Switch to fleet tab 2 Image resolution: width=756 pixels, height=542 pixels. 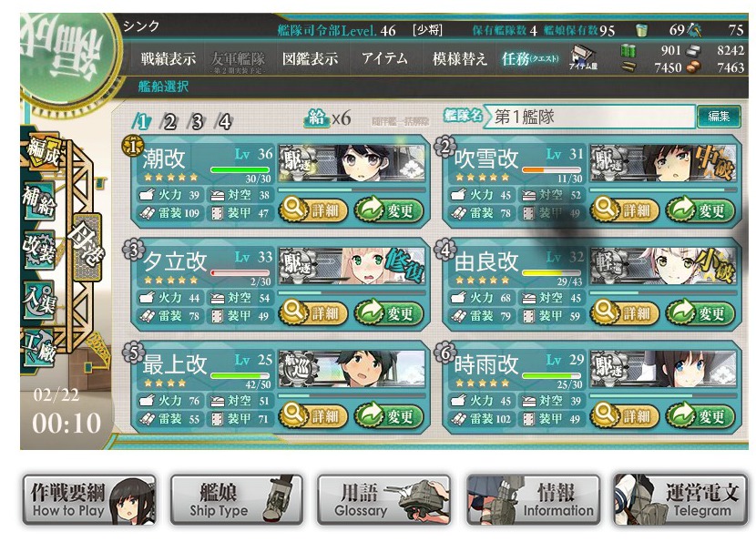tap(169, 121)
